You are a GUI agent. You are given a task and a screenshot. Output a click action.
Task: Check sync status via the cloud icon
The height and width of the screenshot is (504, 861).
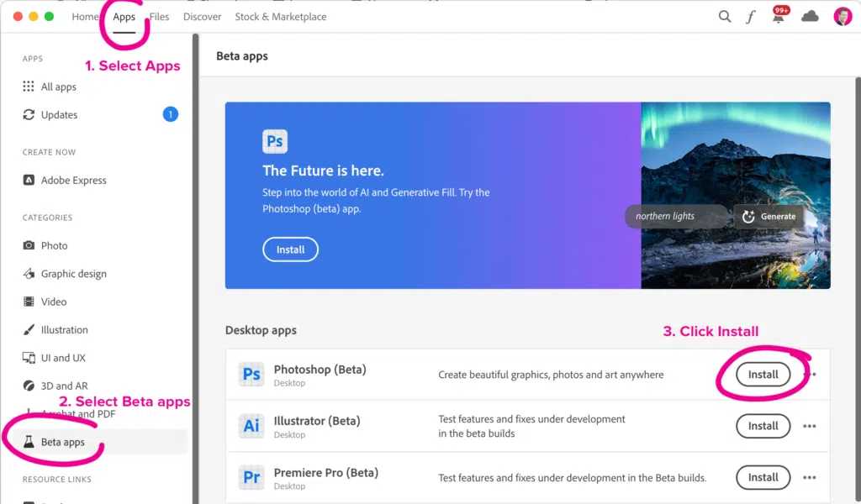[x=809, y=16]
